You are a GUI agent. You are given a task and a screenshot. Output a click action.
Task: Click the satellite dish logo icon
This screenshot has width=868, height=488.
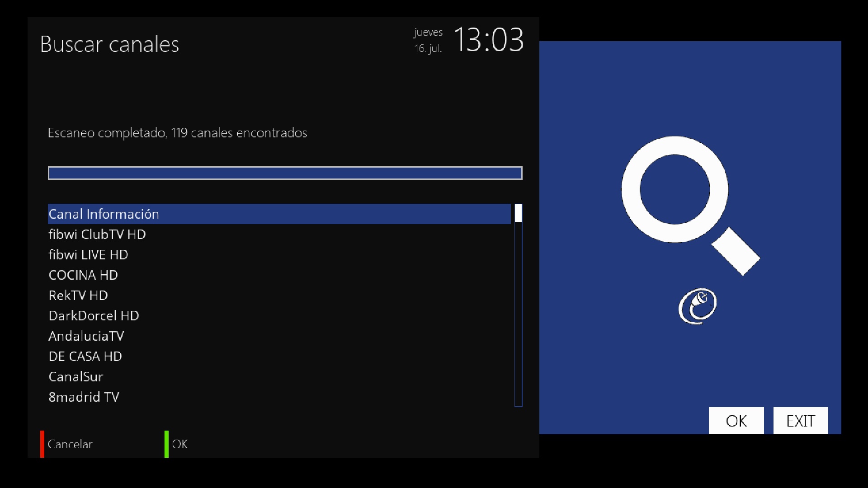click(698, 306)
